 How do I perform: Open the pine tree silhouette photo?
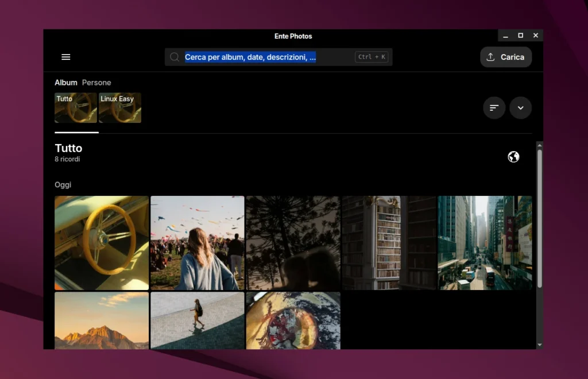click(x=293, y=243)
